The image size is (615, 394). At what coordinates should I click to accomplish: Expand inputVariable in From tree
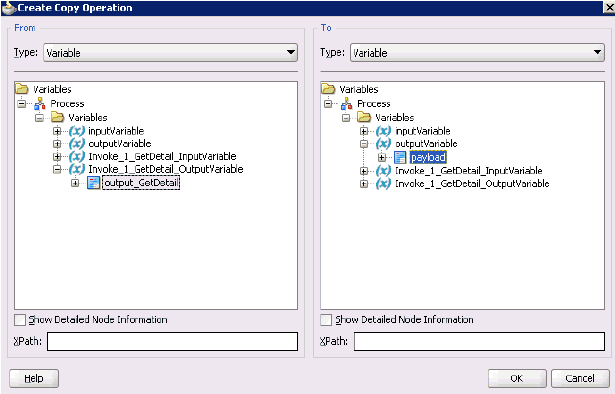point(57,131)
